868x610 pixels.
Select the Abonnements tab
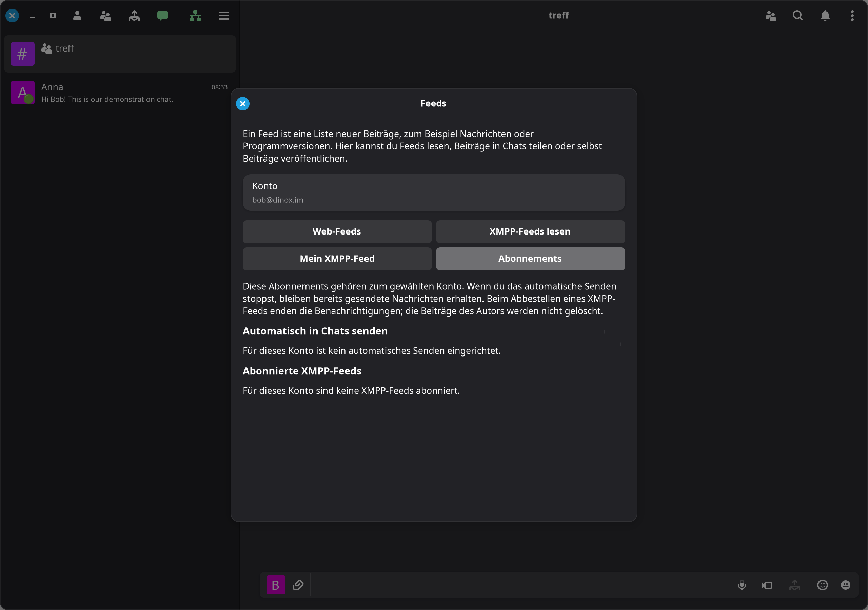[x=530, y=259]
